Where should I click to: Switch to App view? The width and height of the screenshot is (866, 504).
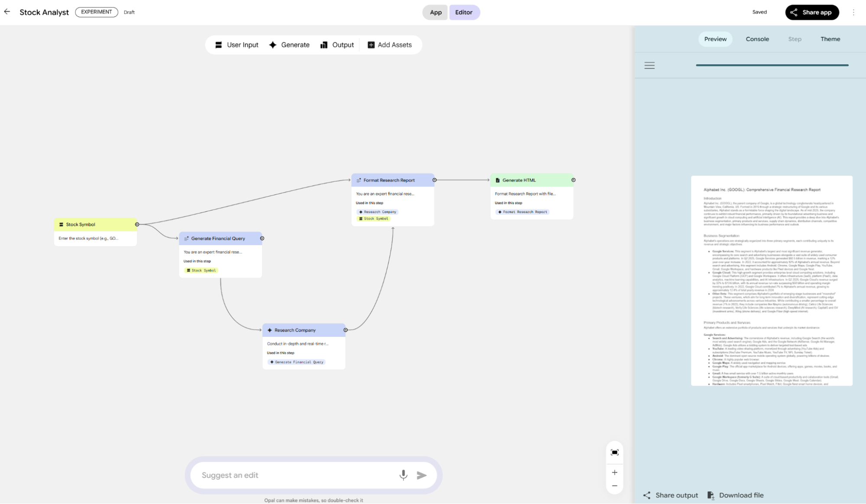pyautogui.click(x=435, y=12)
